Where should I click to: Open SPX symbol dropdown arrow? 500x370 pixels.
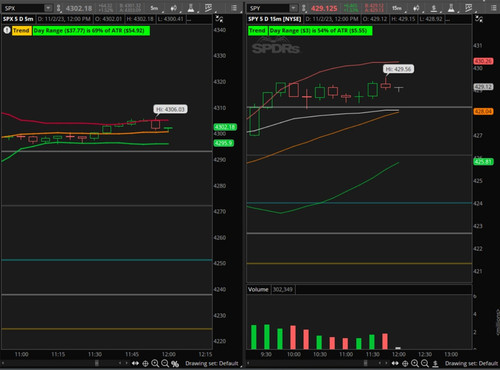(48, 8)
